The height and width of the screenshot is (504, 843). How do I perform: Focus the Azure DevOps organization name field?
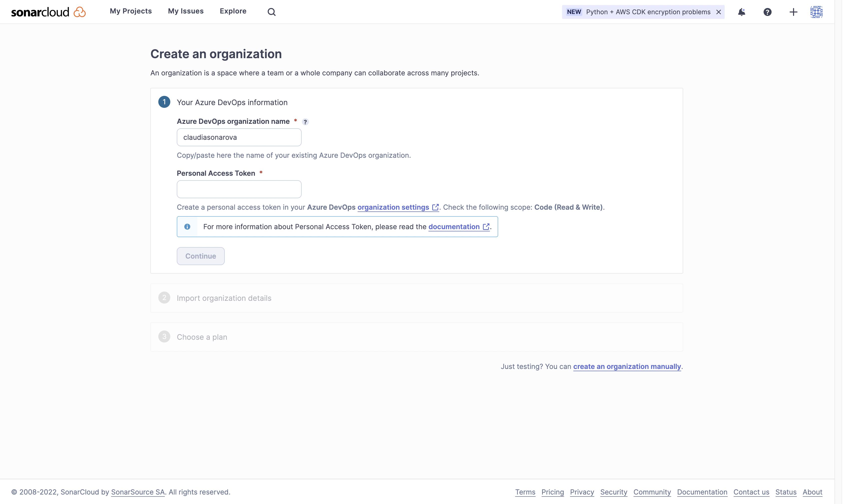click(x=239, y=137)
